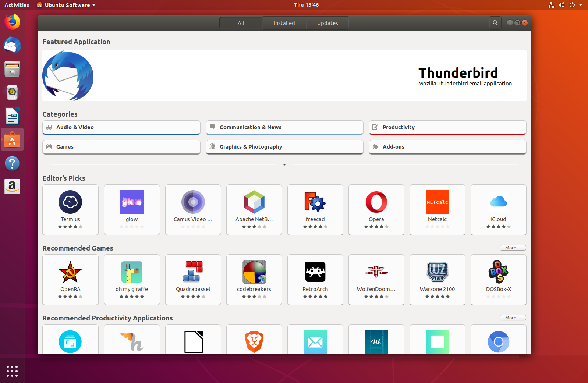The image size is (588, 383).
Task: Open LibreOffice Writer from the dock
Action: [x=12, y=116]
